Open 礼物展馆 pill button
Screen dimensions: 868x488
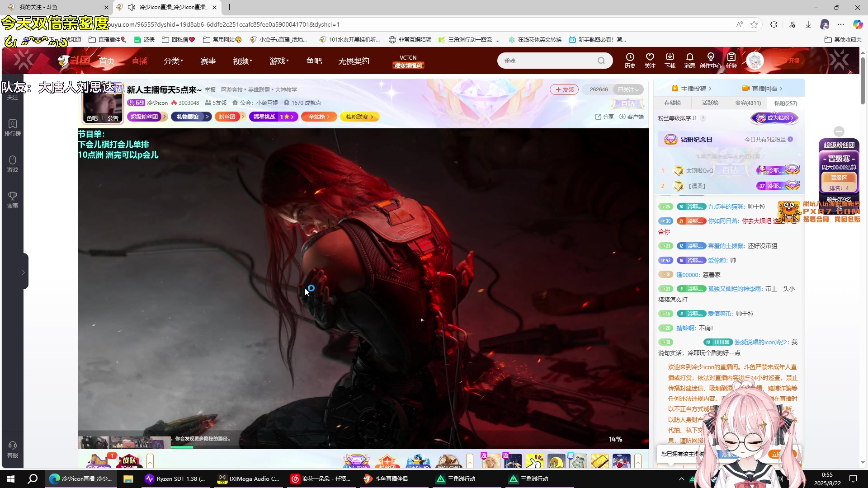click(191, 117)
